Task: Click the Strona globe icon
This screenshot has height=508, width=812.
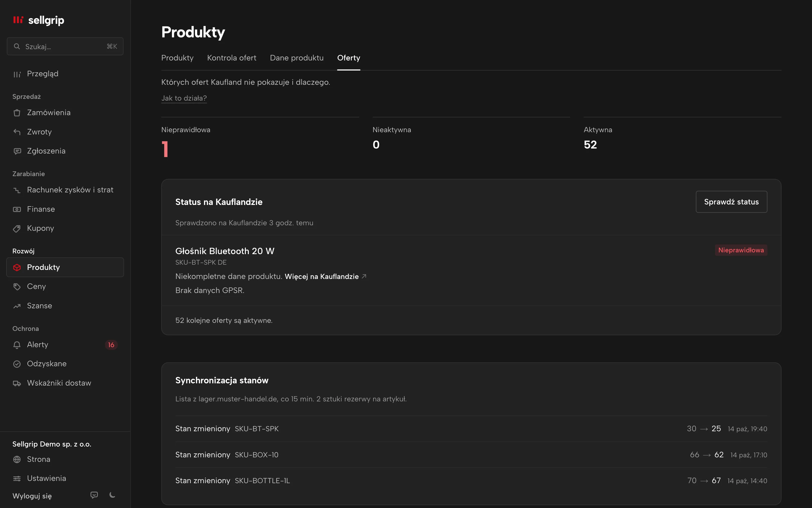Action: 17,459
